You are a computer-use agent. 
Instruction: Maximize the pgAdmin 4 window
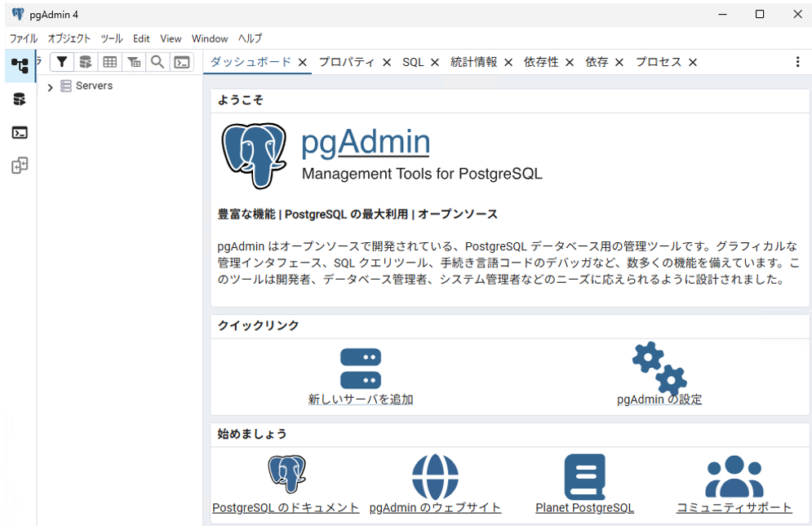coord(760,14)
